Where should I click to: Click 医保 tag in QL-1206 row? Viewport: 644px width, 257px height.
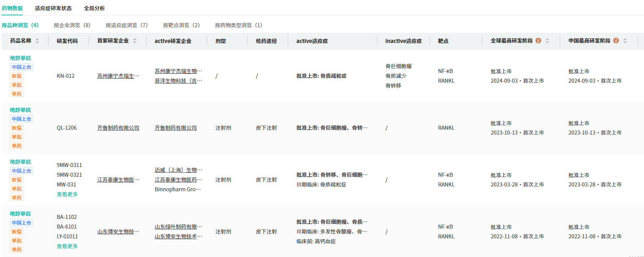point(17,128)
